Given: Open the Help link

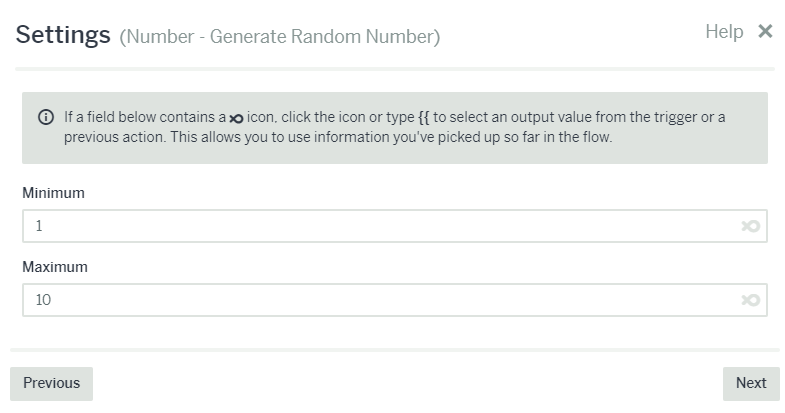Looking at the screenshot, I should (724, 32).
